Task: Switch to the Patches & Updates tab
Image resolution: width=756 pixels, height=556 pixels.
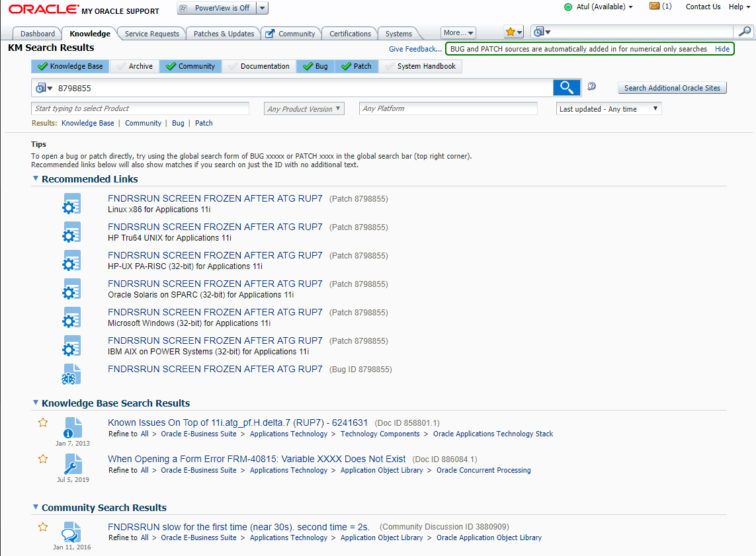Action: pos(224,34)
